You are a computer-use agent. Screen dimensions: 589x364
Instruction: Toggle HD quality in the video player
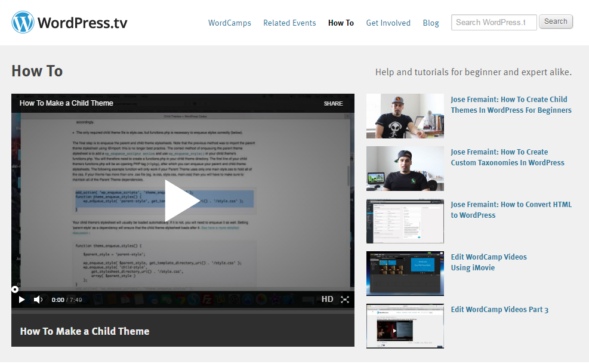point(327,300)
